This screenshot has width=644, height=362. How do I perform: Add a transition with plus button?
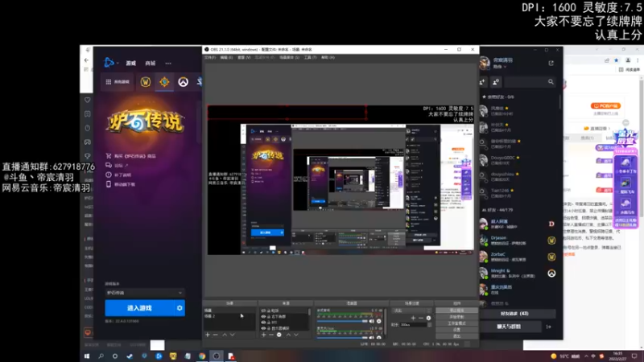click(413, 318)
